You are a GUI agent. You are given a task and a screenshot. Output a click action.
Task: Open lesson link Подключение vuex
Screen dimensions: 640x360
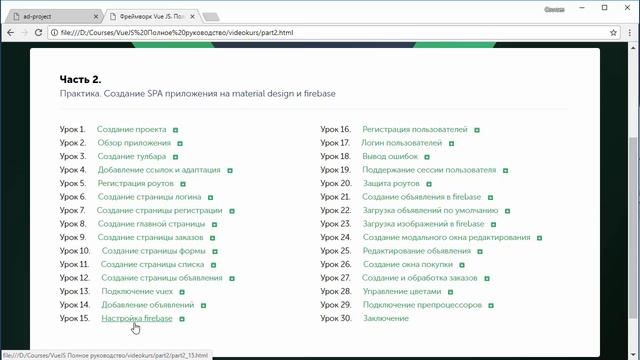[137, 291]
